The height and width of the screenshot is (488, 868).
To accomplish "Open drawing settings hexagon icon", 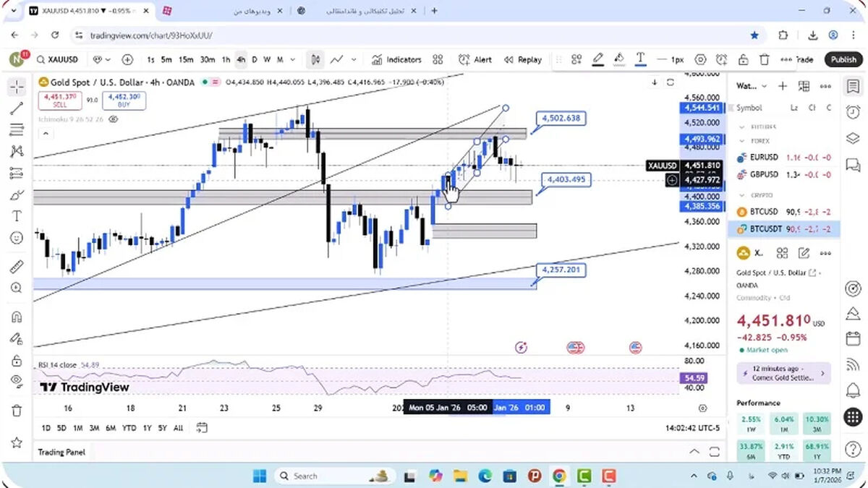I will click(700, 60).
